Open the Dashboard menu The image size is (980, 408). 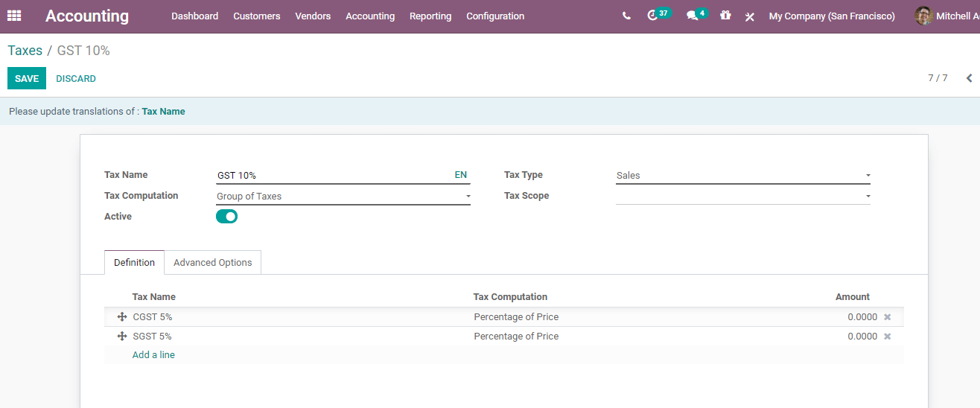tap(195, 16)
